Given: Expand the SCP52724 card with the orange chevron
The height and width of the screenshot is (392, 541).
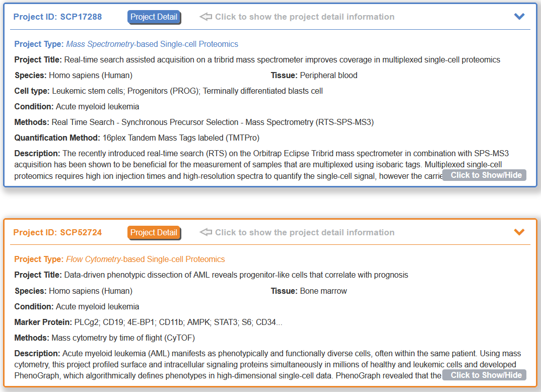Looking at the screenshot, I should 519,232.
